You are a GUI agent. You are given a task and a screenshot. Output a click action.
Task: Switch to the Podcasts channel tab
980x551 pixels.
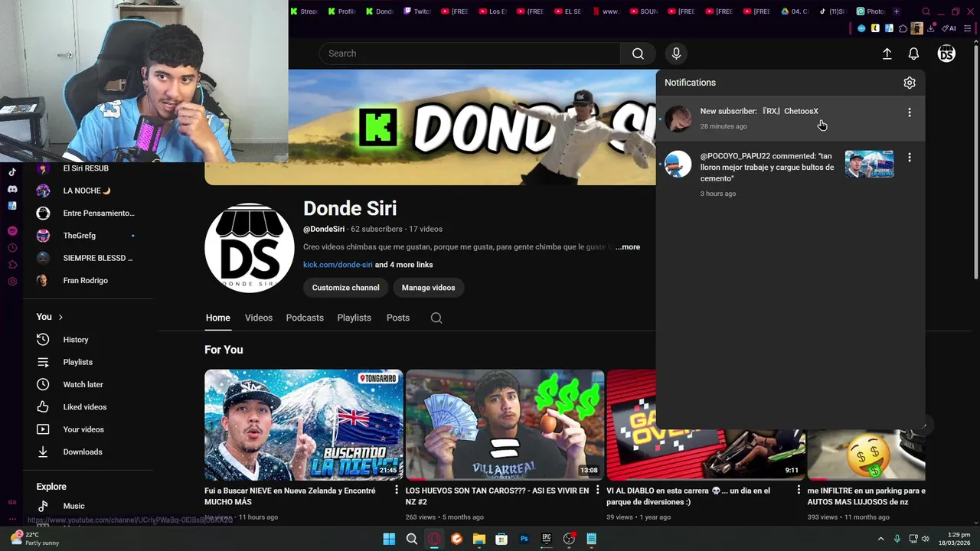[x=305, y=318]
